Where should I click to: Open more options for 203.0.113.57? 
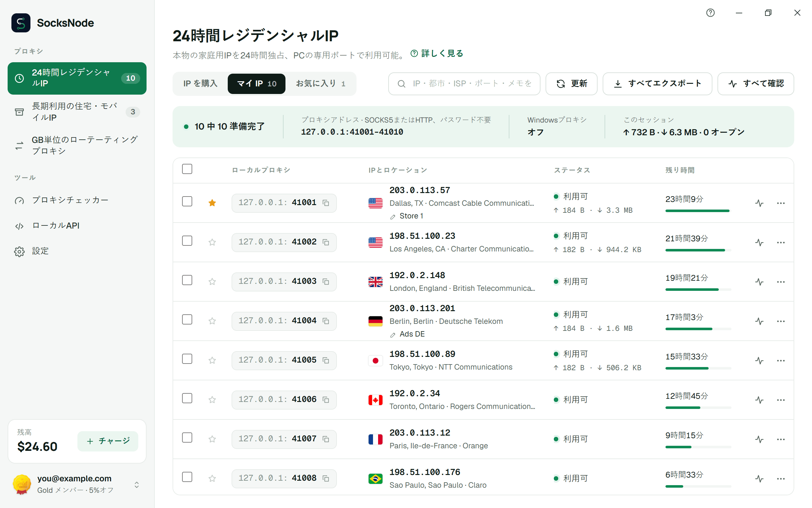pos(781,203)
